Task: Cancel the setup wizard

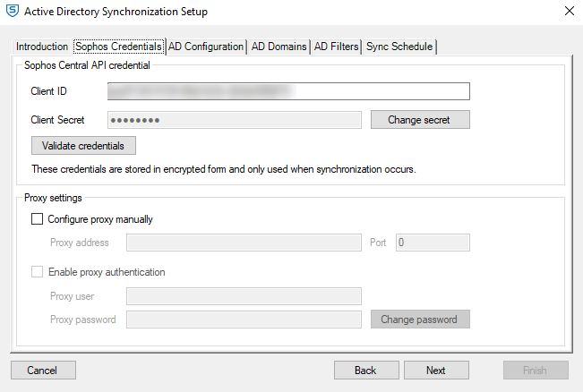Action: tap(43, 371)
